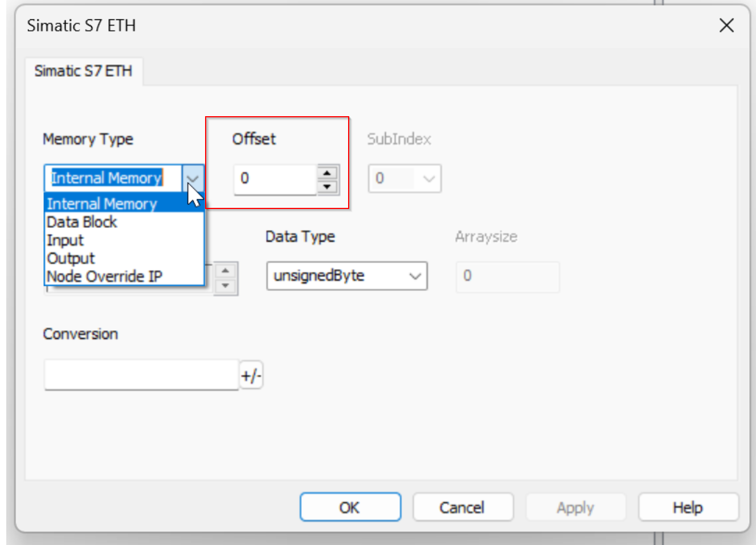The height and width of the screenshot is (545, 756).
Task: Click the Offset input field
Action: (x=275, y=179)
